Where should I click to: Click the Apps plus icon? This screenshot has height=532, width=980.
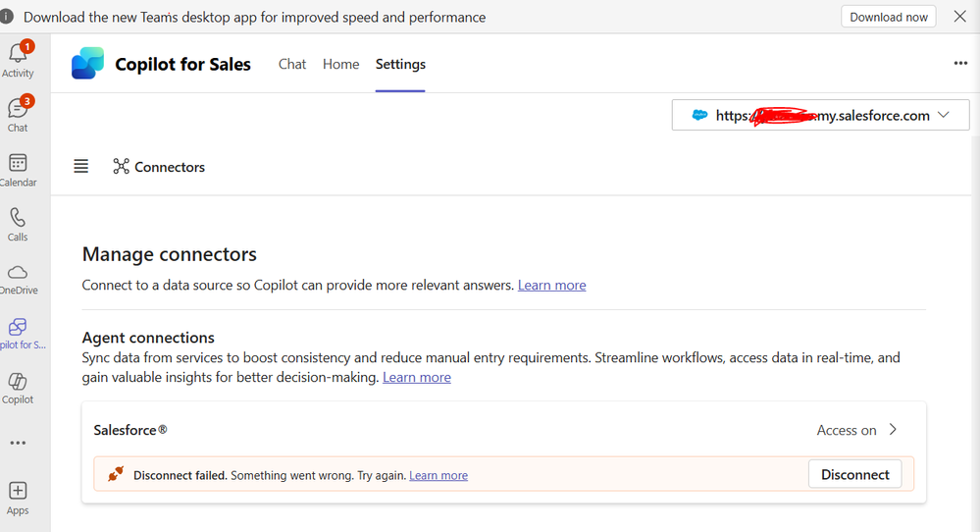(18, 497)
